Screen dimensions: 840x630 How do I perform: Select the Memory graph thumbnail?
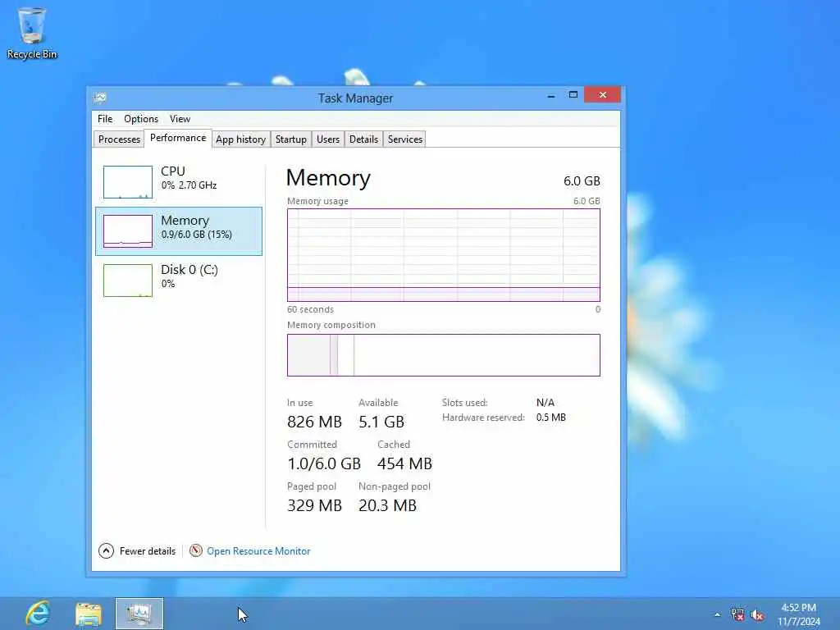127,231
